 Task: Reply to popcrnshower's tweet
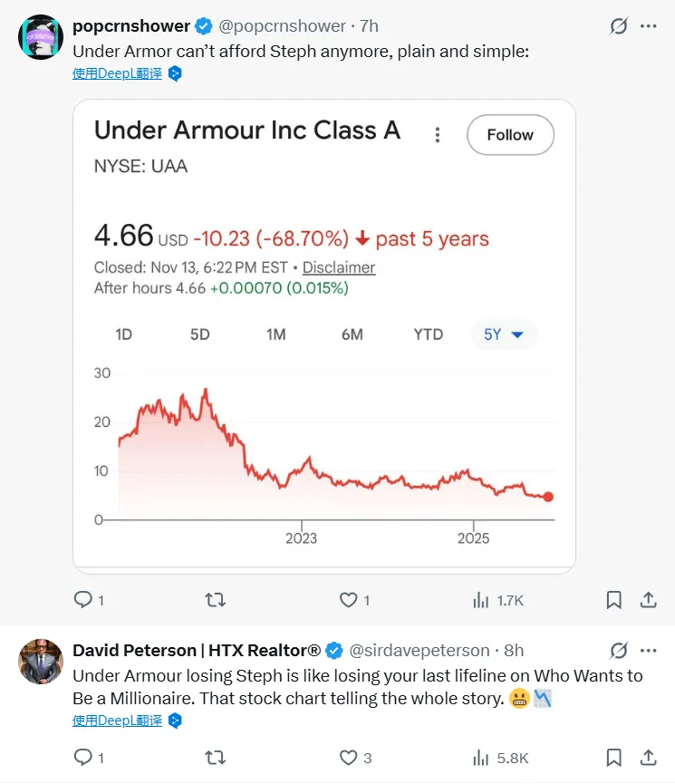click(83, 600)
